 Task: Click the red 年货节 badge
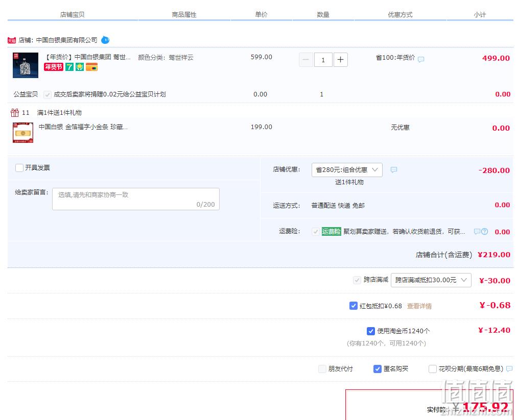coord(54,67)
